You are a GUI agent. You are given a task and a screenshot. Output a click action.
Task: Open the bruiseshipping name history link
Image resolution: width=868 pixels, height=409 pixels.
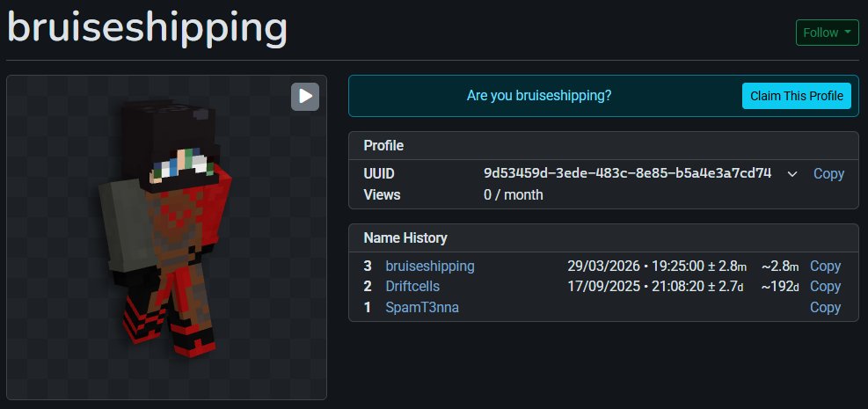tap(430, 267)
